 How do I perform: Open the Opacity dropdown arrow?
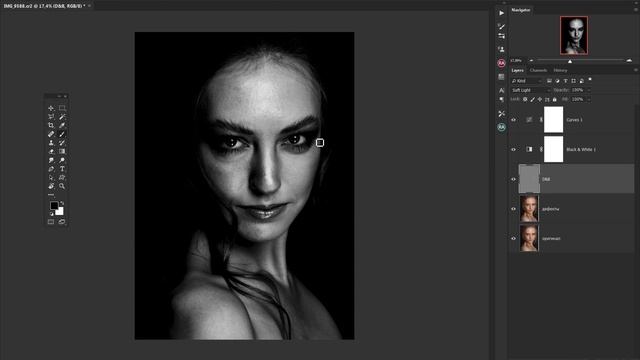[589, 90]
